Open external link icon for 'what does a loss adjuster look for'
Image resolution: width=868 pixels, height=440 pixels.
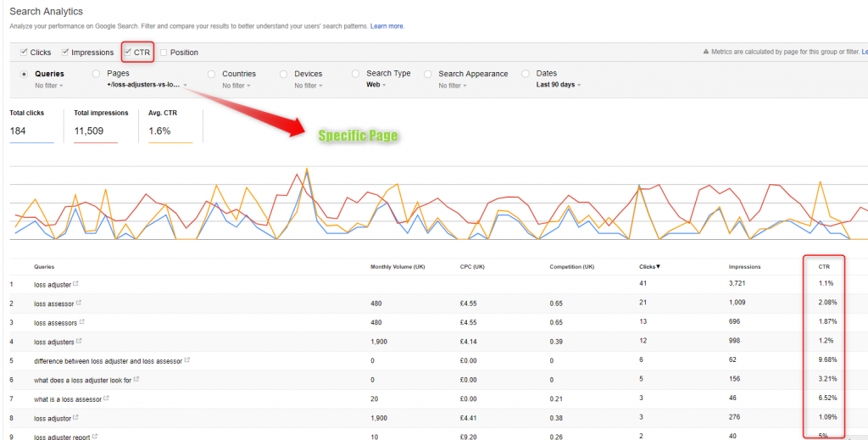click(x=136, y=379)
